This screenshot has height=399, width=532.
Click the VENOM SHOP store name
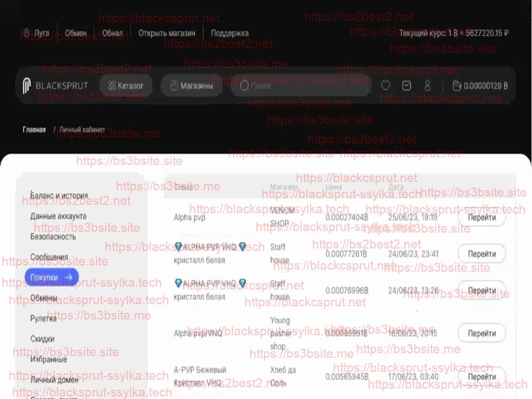pos(282,217)
